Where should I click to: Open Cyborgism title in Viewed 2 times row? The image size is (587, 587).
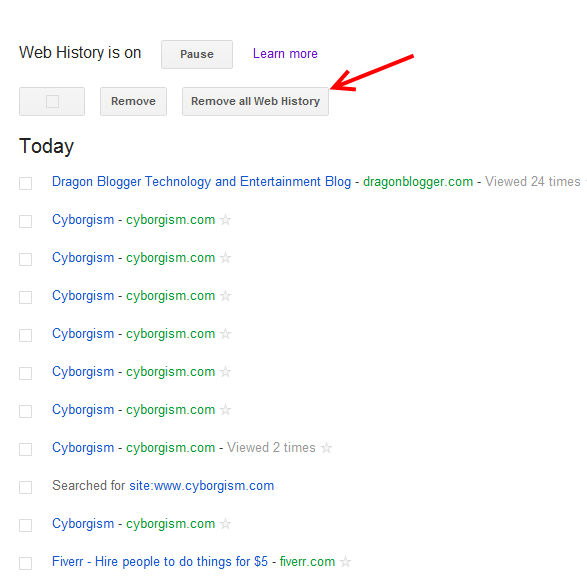click(83, 448)
